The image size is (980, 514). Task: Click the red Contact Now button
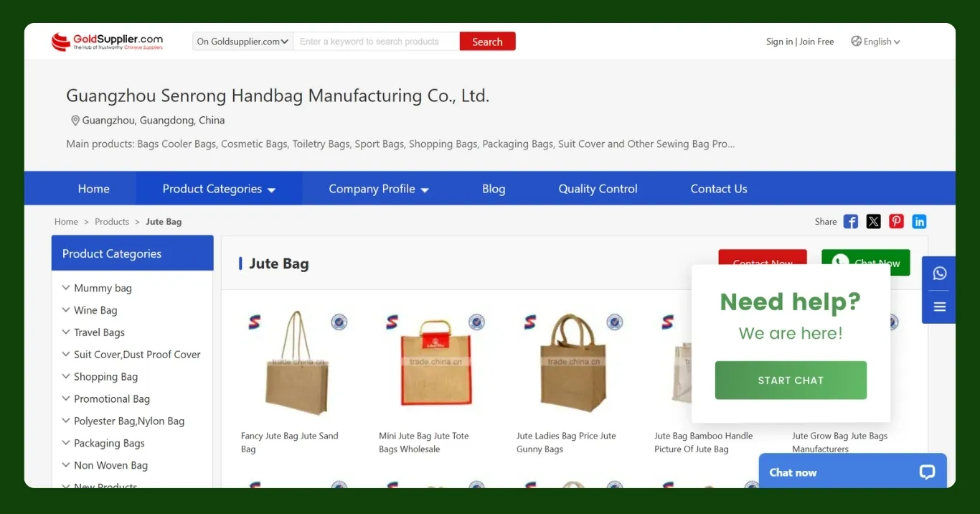coord(763,258)
